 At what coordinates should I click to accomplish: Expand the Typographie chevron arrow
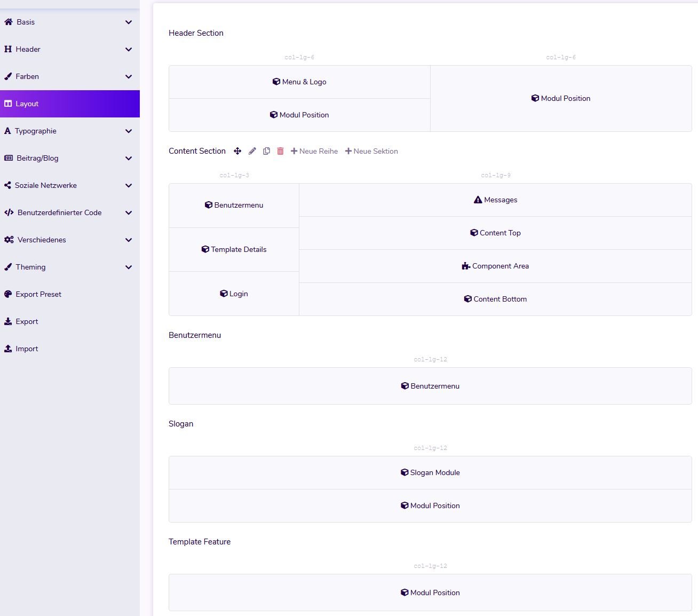128,131
